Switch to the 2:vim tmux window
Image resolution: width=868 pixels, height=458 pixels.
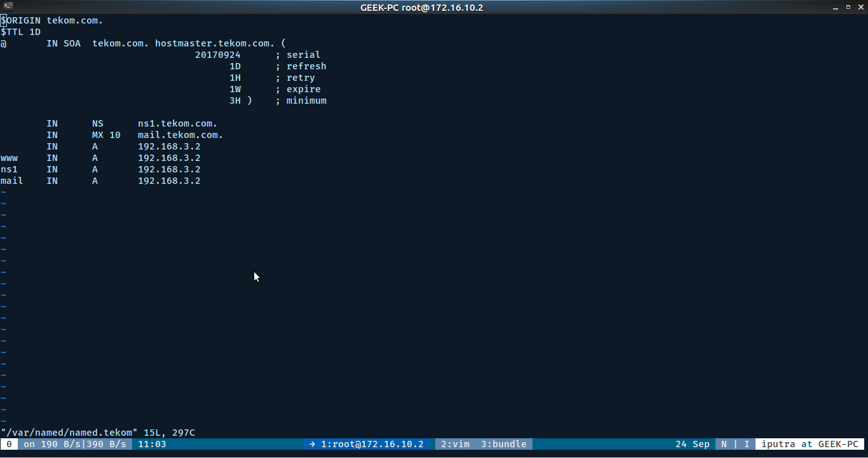coord(456,444)
